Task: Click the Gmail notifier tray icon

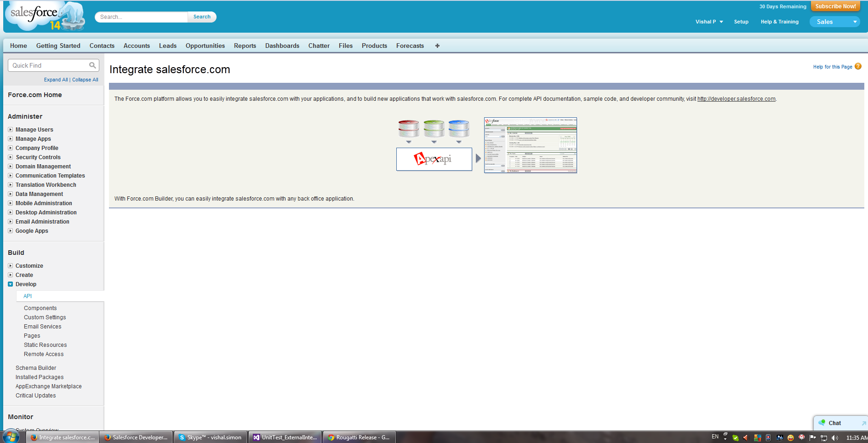Action: point(802,437)
